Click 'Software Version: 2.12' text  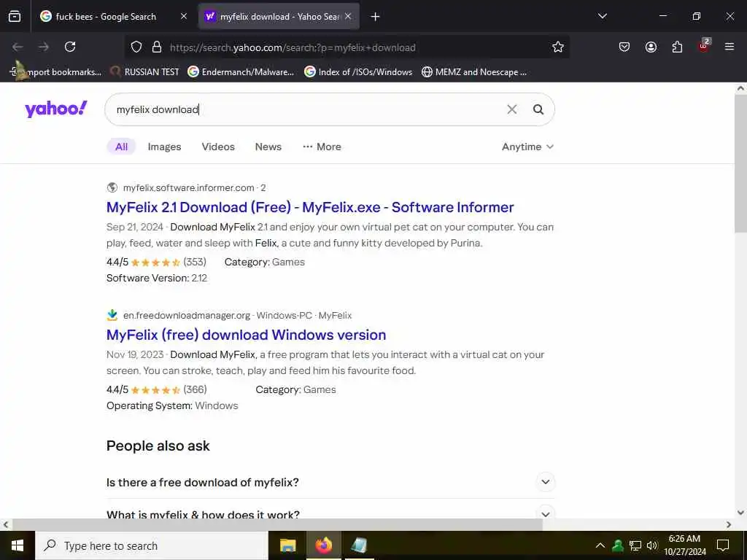[x=157, y=278]
